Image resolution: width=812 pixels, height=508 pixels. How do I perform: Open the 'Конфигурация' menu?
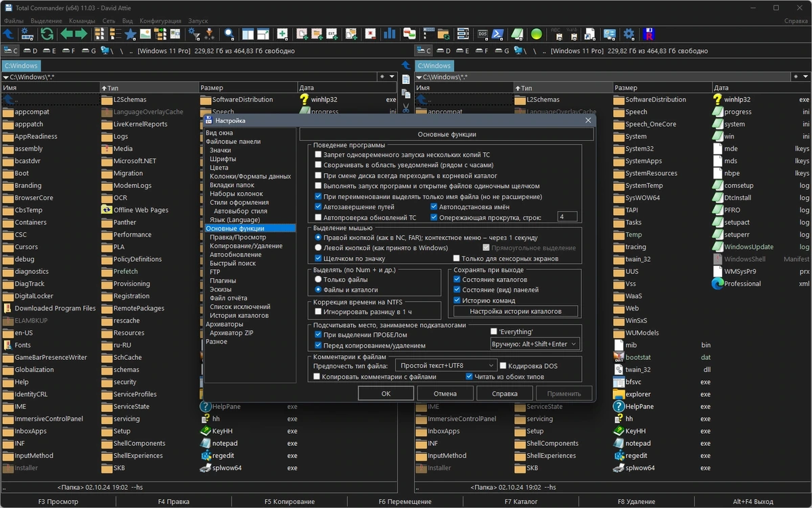click(160, 21)
